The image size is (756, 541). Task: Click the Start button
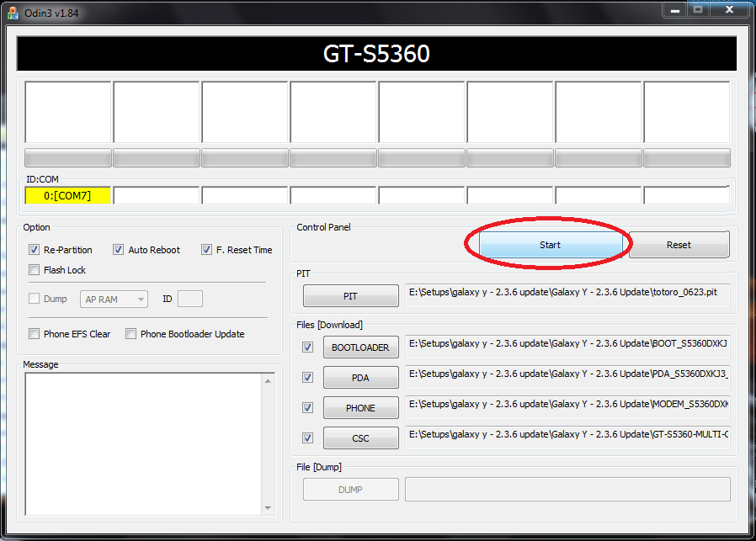(x=550, y=245)
